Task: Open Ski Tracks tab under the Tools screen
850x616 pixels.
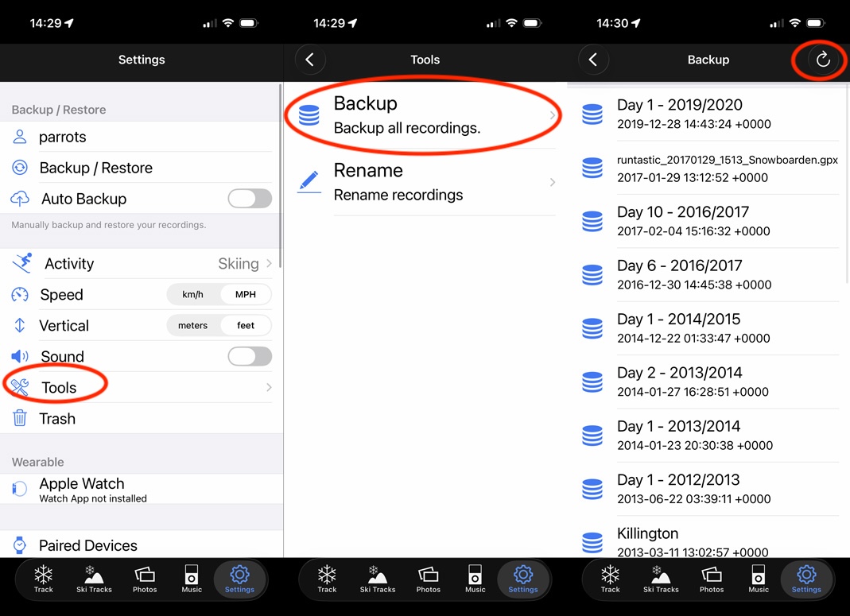Action: [378, 579]
